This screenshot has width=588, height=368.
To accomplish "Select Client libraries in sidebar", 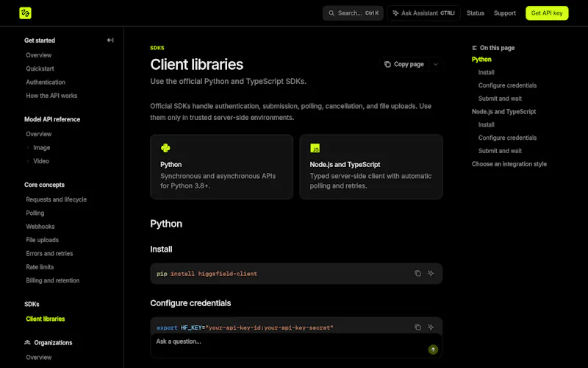I will coord(46,319).
